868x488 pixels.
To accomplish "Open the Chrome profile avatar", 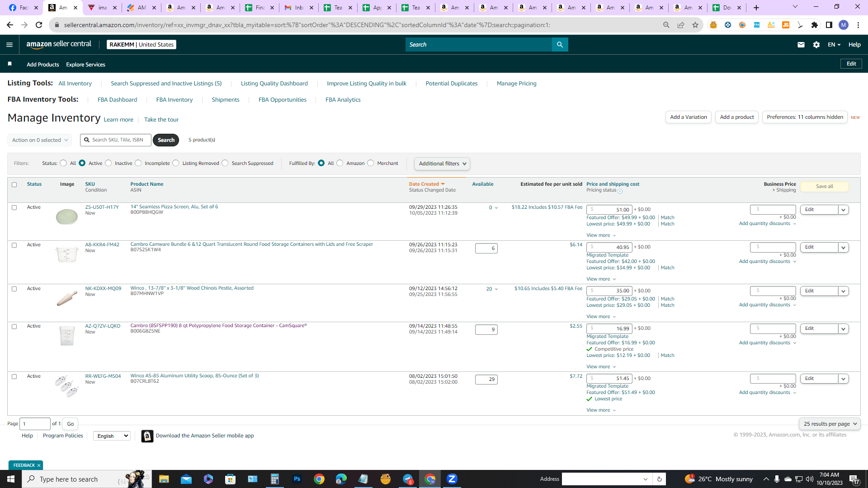I will click(843, 25).
